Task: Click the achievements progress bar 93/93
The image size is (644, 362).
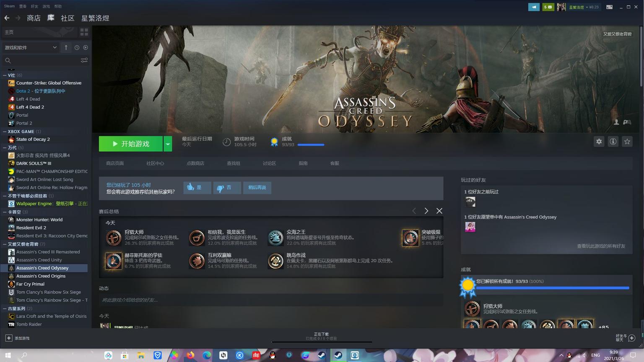Action: tap(310, 145)
